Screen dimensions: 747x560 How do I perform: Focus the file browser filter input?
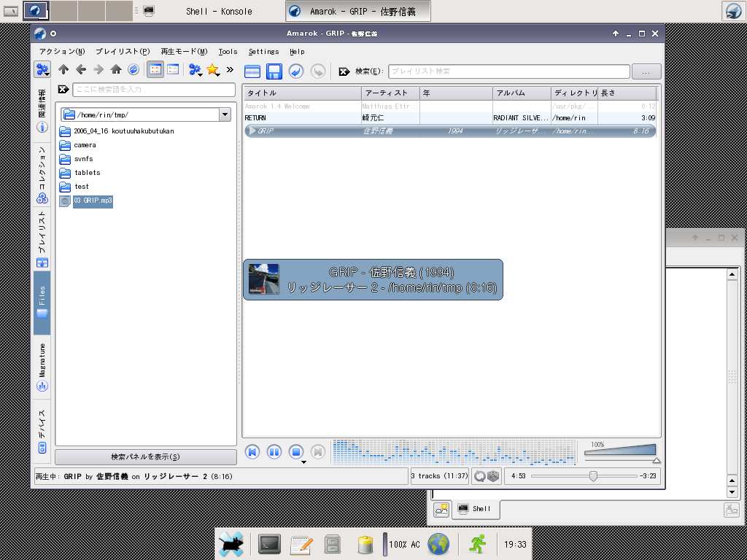(154, 90)
